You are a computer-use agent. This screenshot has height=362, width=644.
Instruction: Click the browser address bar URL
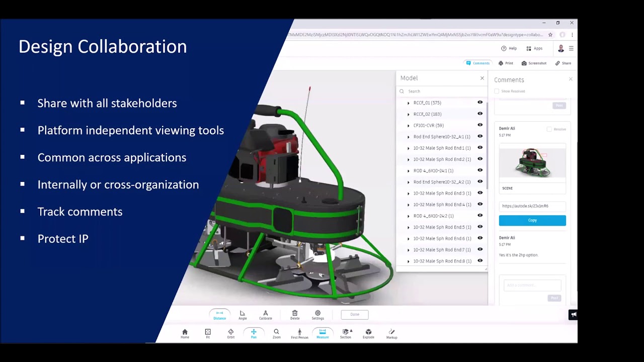(416, 35)
